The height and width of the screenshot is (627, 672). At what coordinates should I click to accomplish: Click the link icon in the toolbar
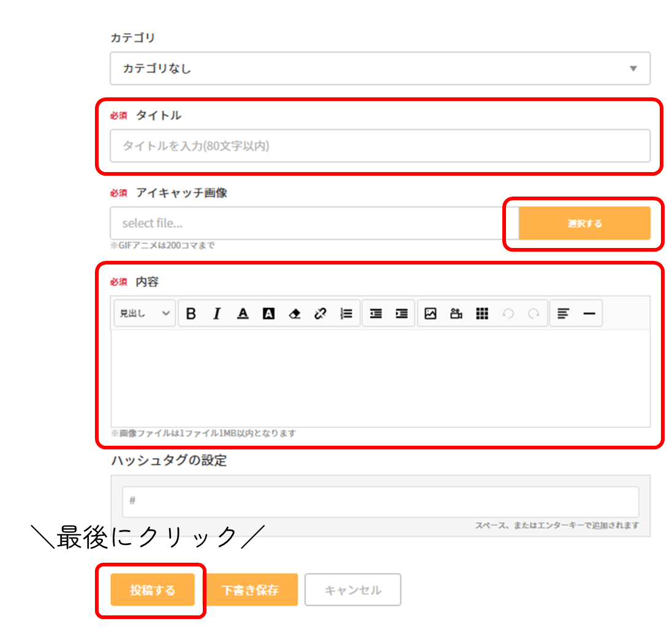[x=320, y=313]
